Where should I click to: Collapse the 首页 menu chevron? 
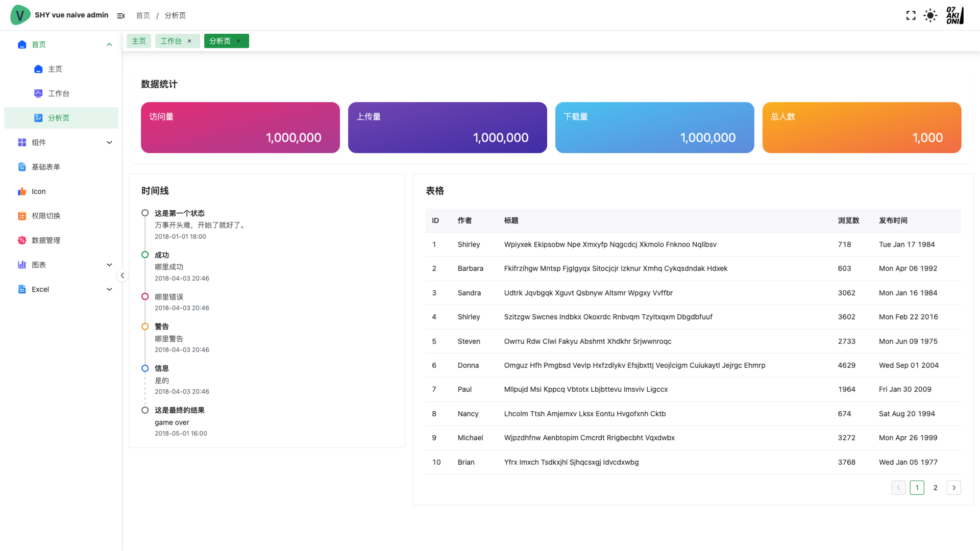click(109, 44)
